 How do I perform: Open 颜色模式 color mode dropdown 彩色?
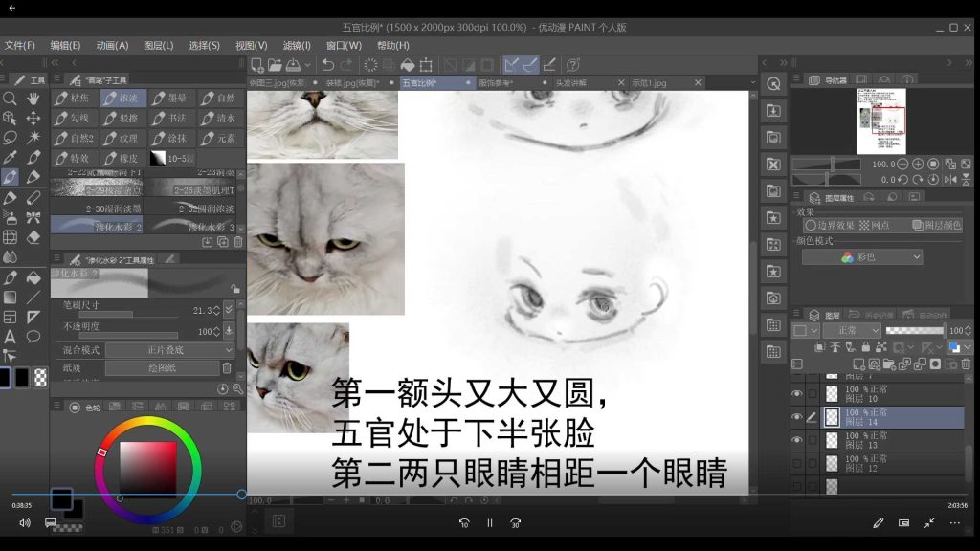point(862,256)
